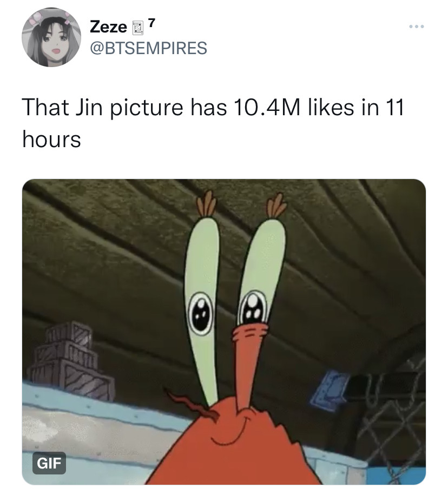Click the blue sign on the GIF wall
The image size is (448, 495).
(330, 390)
